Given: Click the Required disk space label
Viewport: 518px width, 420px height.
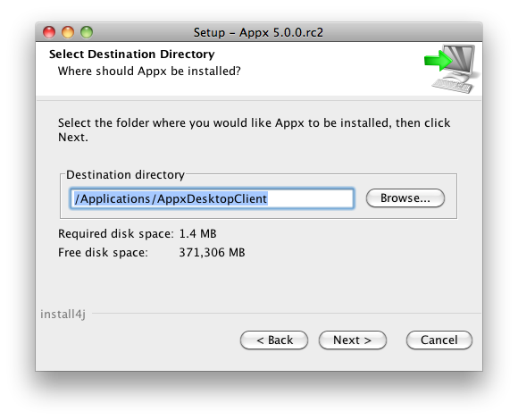Looking at the screenshot, I should [115, 234].
